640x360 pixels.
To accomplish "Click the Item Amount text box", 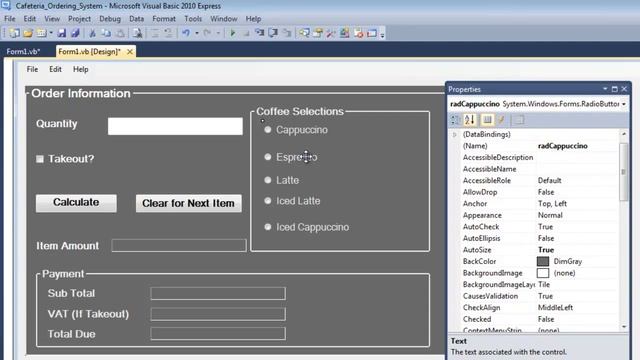I will (179, 245).
